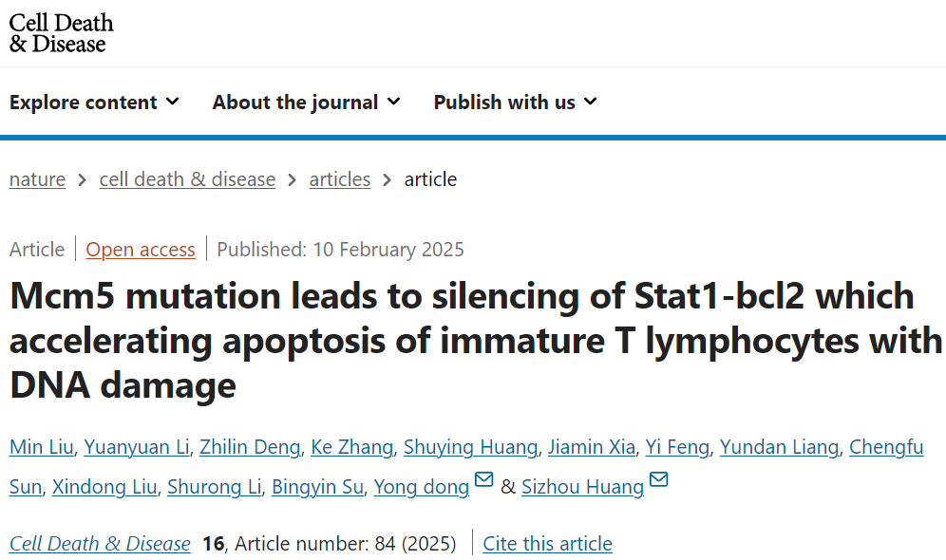The width and height of the screenshot is (946, 560).
Task: Open cell death & disease breadcrumb link
Action: (187, 179)
